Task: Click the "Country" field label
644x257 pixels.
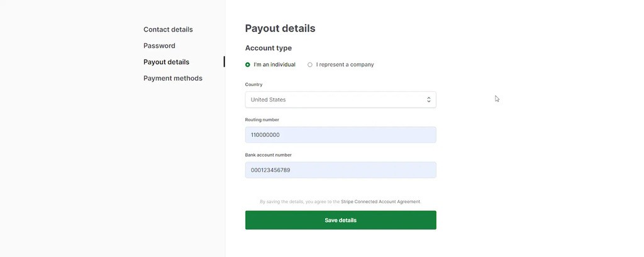Action: [253, 84]
